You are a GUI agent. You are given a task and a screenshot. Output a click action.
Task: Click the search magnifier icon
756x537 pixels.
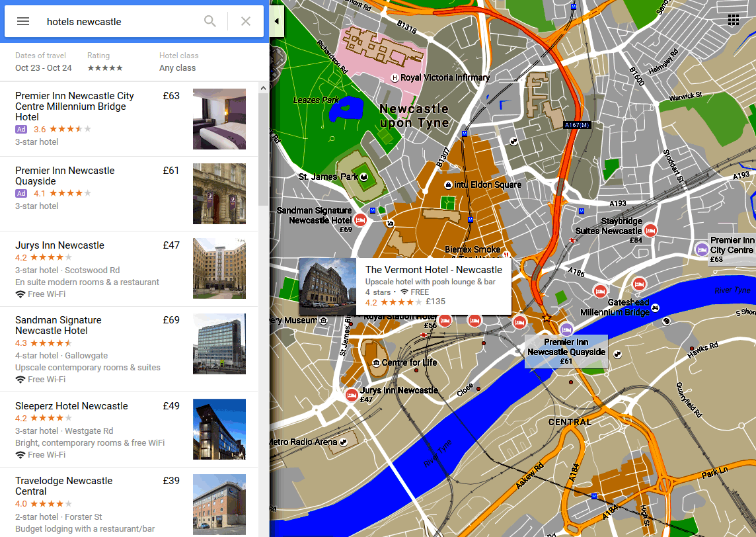pos(209,21)
